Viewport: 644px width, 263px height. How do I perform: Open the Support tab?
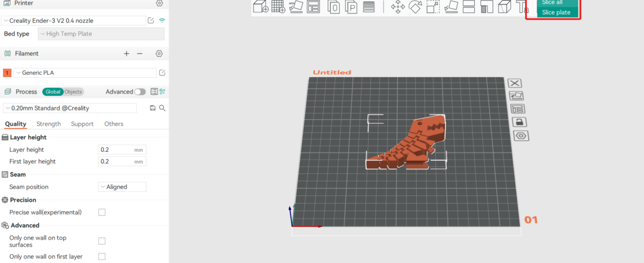(82, 124)
